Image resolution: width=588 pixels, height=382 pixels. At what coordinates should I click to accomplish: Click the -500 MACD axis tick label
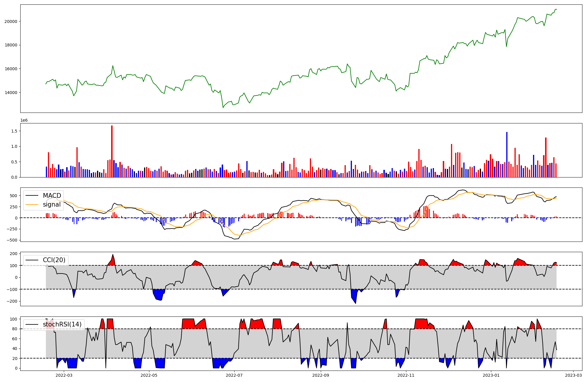[12, 240]
